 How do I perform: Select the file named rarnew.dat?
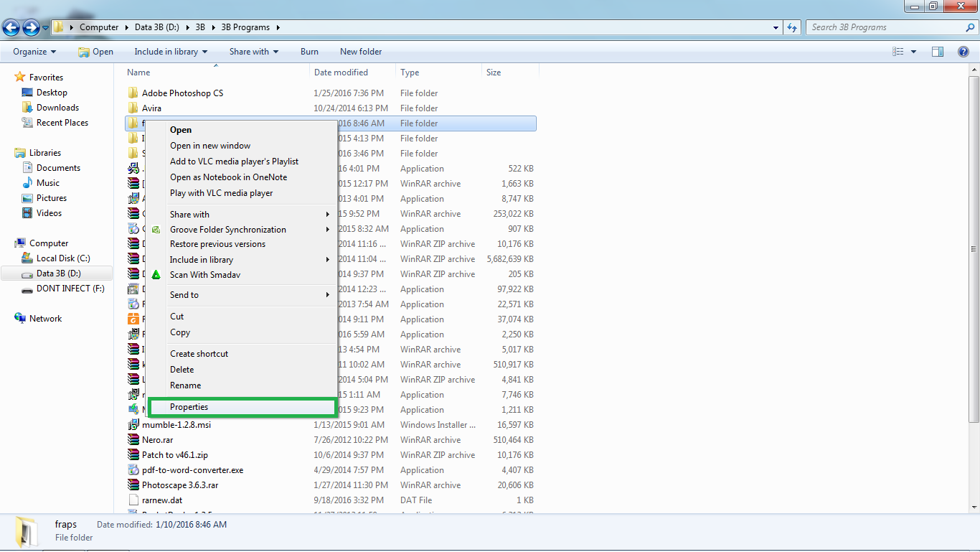point(162,500)
